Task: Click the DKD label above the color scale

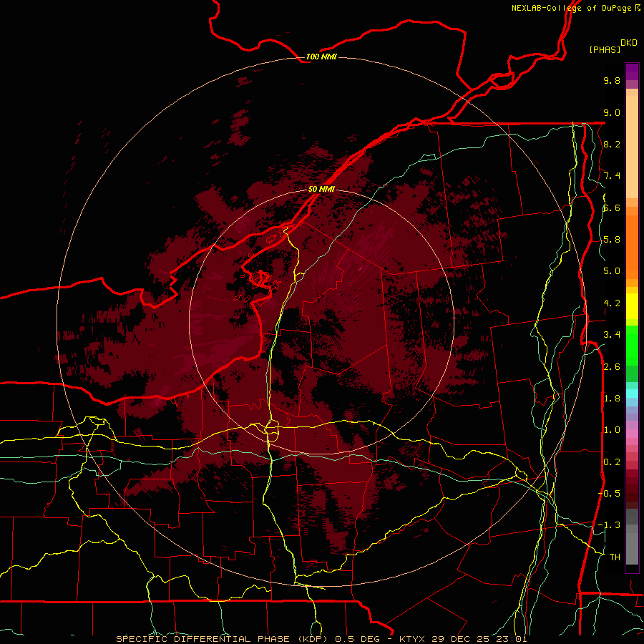Action: point(629,43)
